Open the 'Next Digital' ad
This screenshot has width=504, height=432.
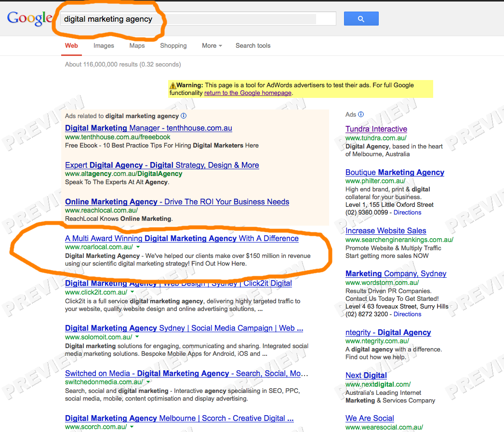[366, 376]
